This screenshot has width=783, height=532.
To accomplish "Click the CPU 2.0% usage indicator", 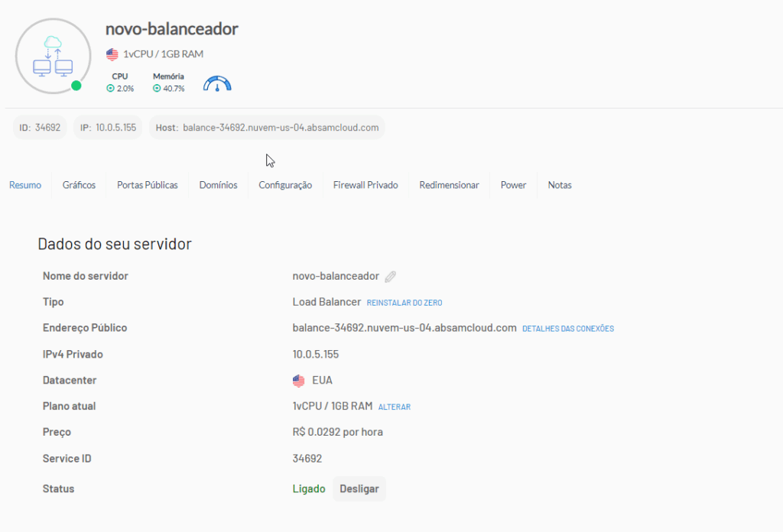I will coord(120,83).
